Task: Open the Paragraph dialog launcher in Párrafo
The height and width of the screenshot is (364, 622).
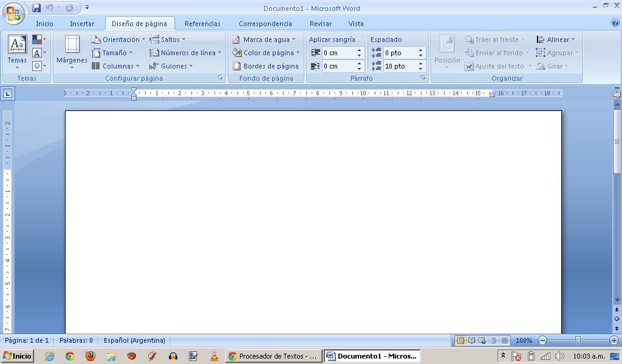Action: [x=423, y=78]
